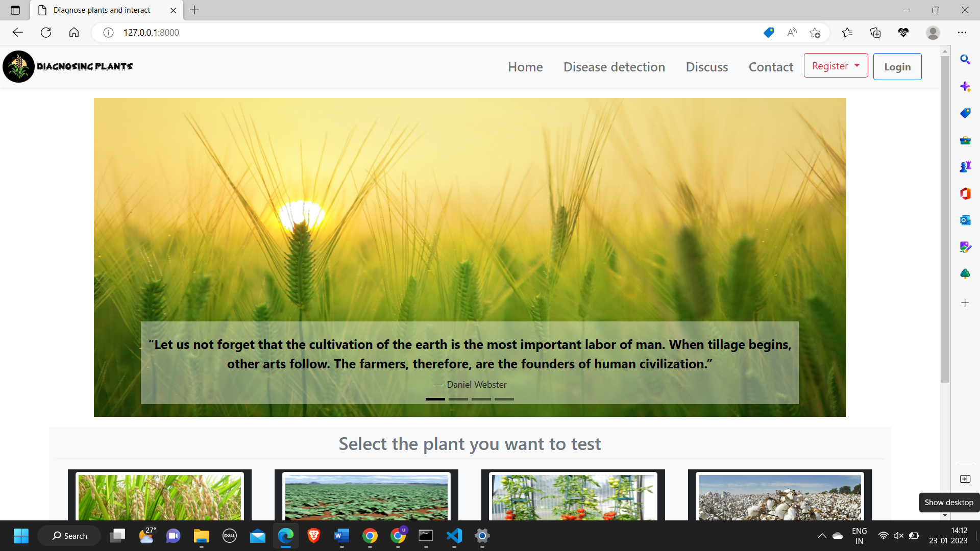Open sidebar Microsoft 365 icon
Viewport: 980px width, 551px height.
click(965, 193)
